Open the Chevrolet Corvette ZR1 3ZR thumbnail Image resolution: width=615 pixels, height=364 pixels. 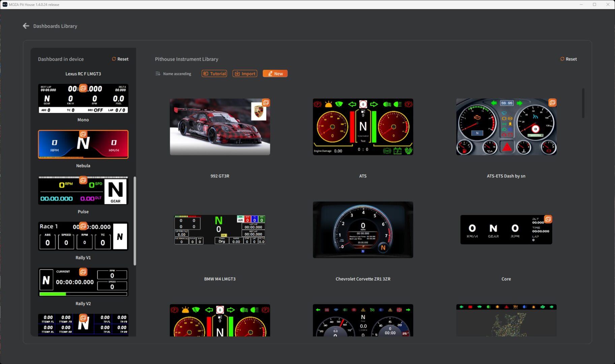pos(363,230)
